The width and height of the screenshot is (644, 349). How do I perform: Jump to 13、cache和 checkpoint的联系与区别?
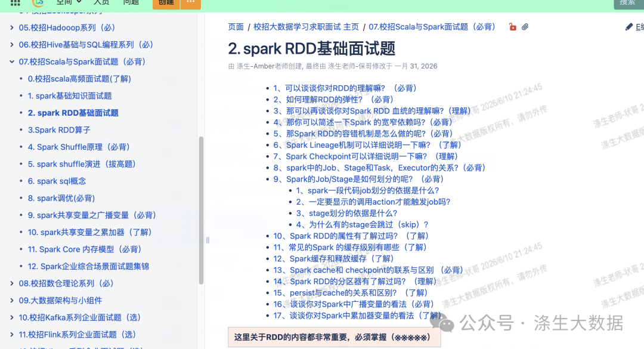tap(369, 270)
